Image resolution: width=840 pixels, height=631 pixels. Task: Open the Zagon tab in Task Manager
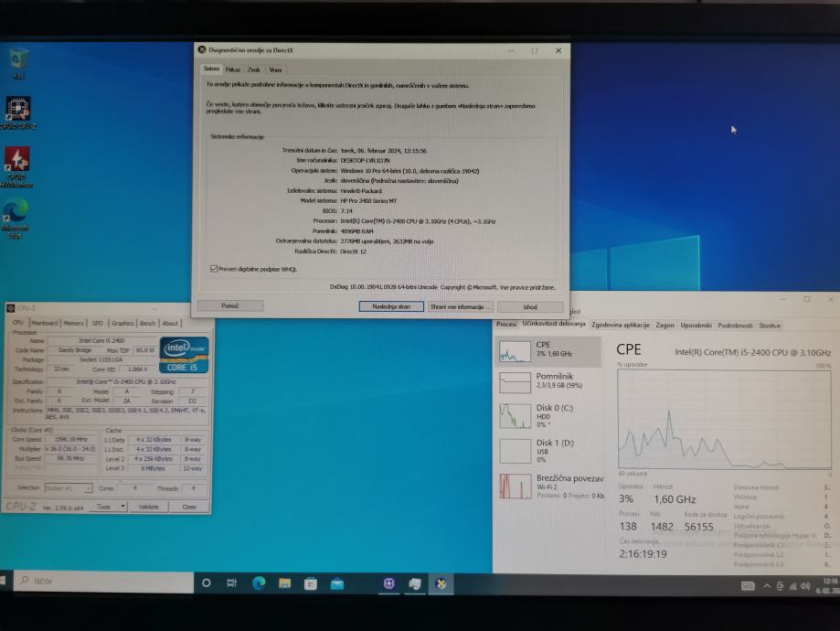tap(665, 325)
